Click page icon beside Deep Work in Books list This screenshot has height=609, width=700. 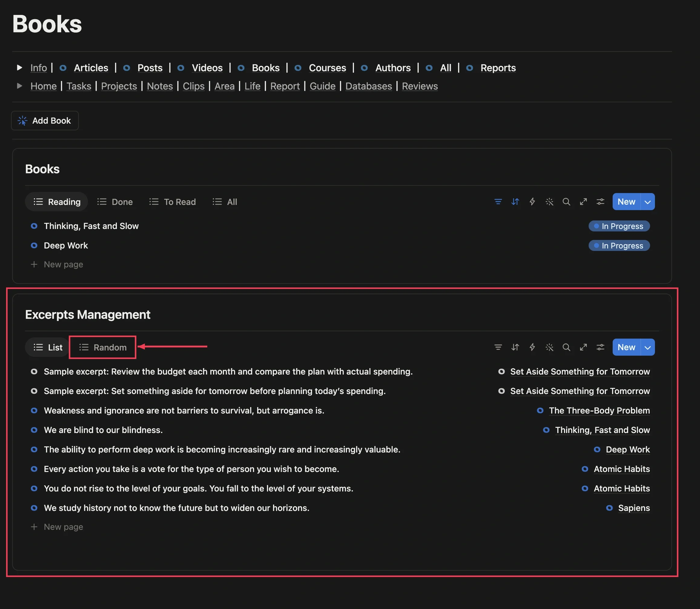[x=34, y=245]
